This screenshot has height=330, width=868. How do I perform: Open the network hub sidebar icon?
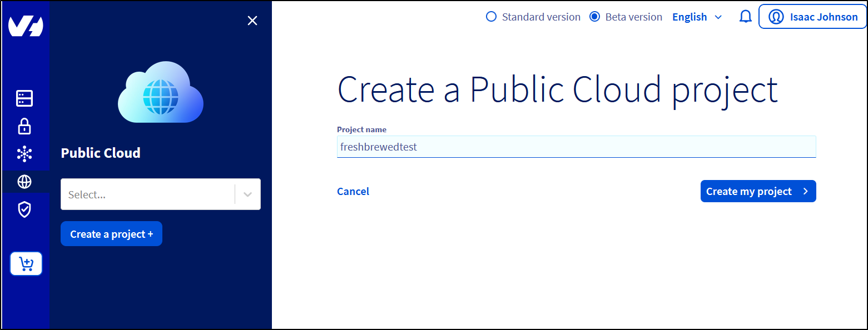point(24,154)
